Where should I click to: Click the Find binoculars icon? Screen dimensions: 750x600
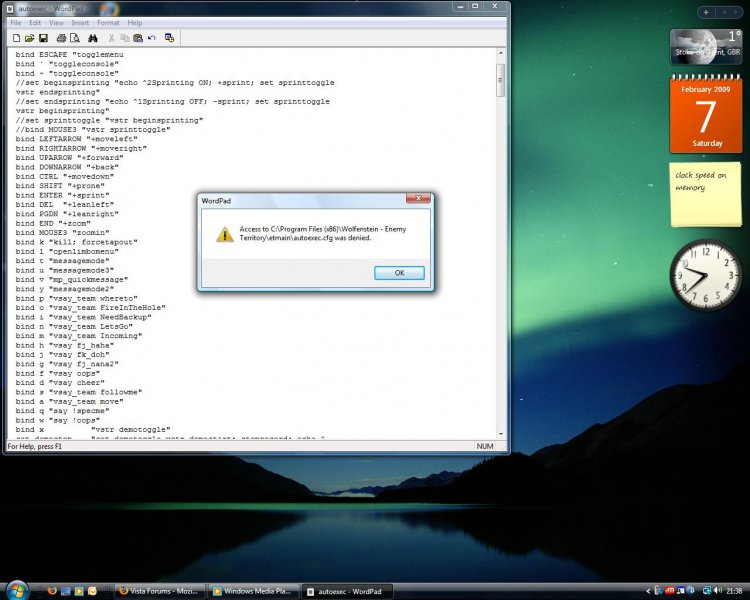point(93,38)
